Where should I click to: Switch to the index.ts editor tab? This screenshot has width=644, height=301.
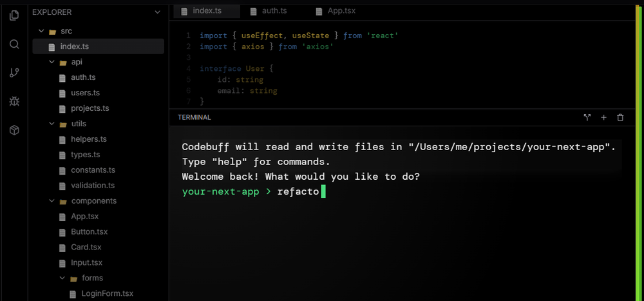click(207, 11)
